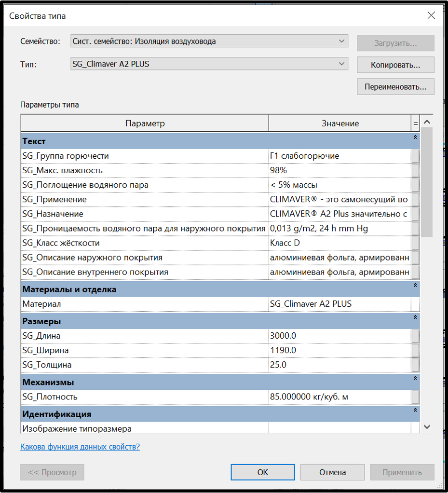Screen dimensions: 448x493
Task: Click the association button for SG_Группа горючести
Action: click(x=415, y=156)
